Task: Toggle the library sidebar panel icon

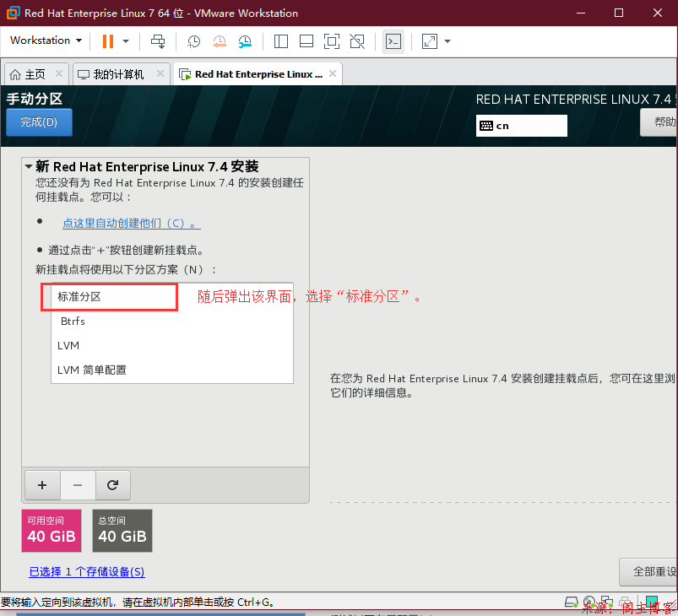Action: click(x=281, y=41)
